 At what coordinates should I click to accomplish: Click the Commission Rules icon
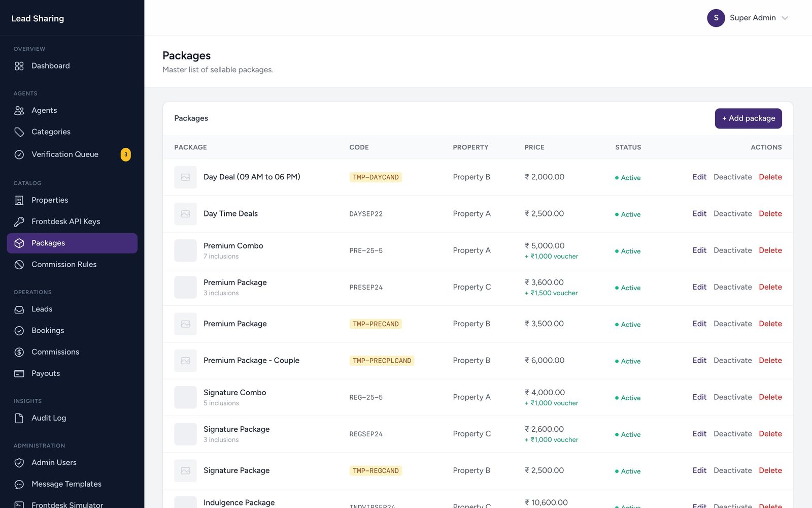tap(19, 265)
